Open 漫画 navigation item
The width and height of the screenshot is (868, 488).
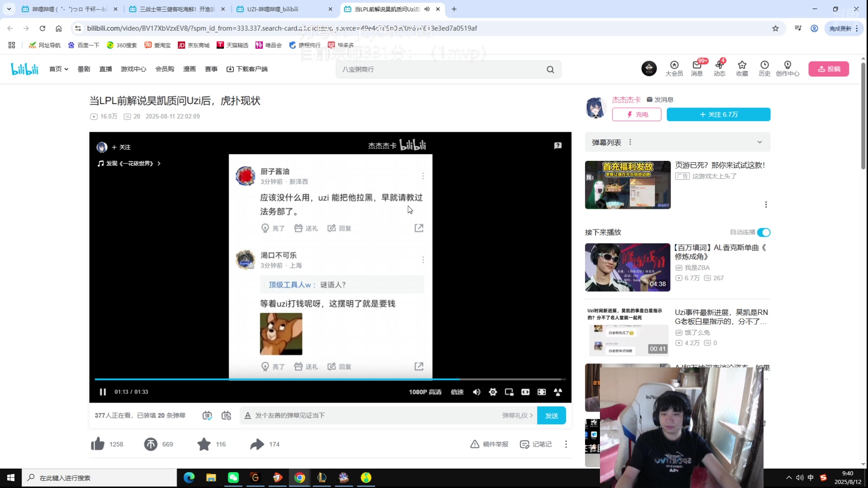pyautogui.click(x=189, y=69)
